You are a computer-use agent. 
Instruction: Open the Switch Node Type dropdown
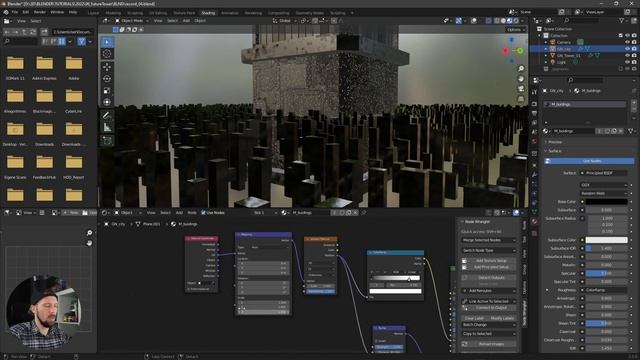tap(489, 250)
